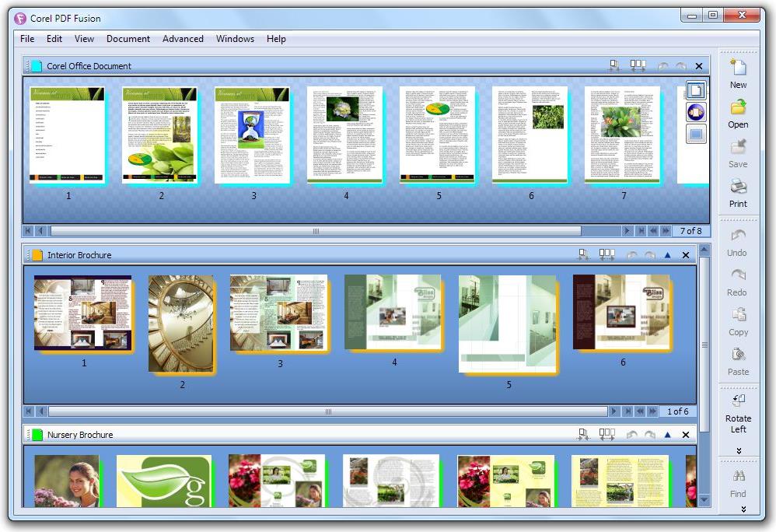This screenshot has width=776, height=532.
Task: Click the Corel Office Document horizontal scrollbar thumb
Action: pyautogui.click(x=315, y=231)
